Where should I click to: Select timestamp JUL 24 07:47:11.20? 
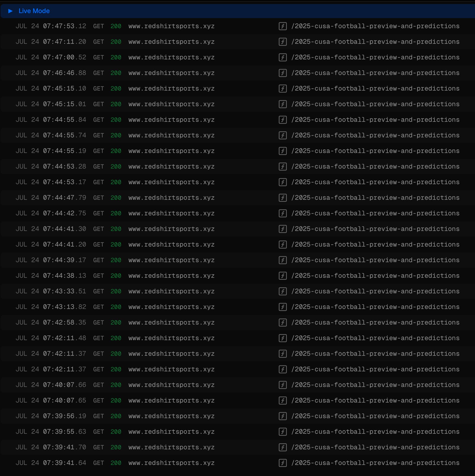pos(51,42)
